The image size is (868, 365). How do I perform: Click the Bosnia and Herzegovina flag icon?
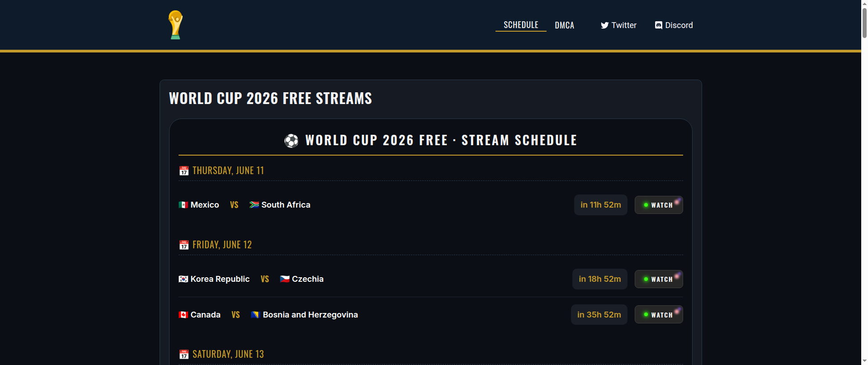[255, 315]
